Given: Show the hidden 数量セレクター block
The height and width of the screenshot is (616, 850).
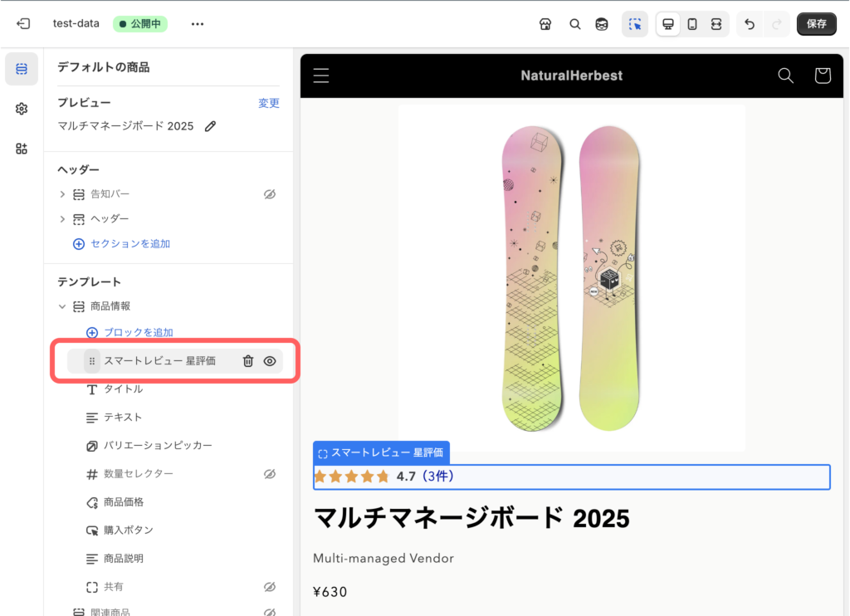Looking at the screenshot, I should tap(269, 474).
